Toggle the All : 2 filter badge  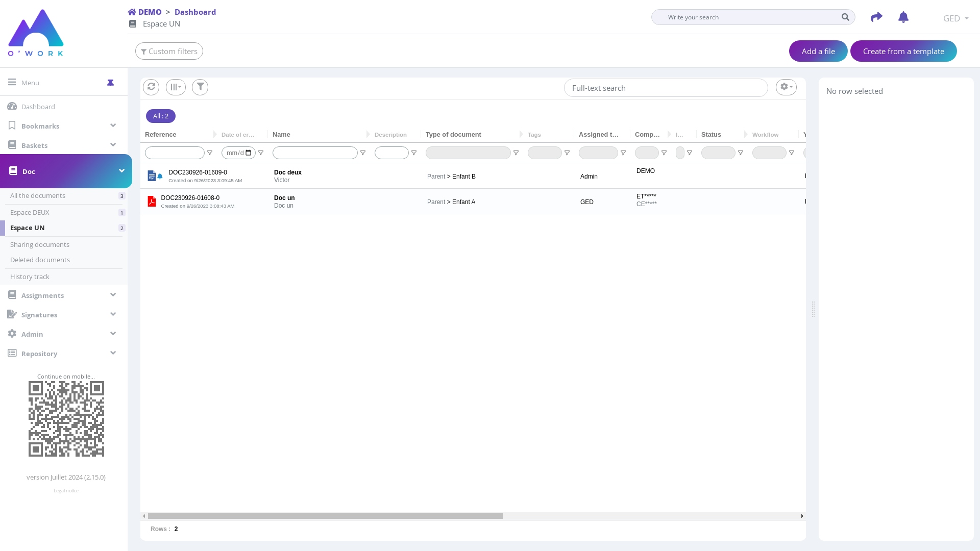point(161,116)
